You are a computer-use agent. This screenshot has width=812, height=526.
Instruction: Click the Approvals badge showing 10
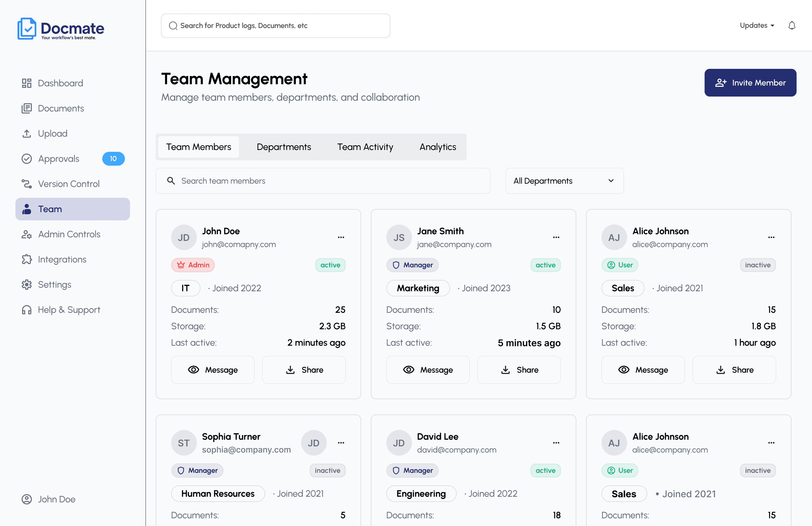113,159
